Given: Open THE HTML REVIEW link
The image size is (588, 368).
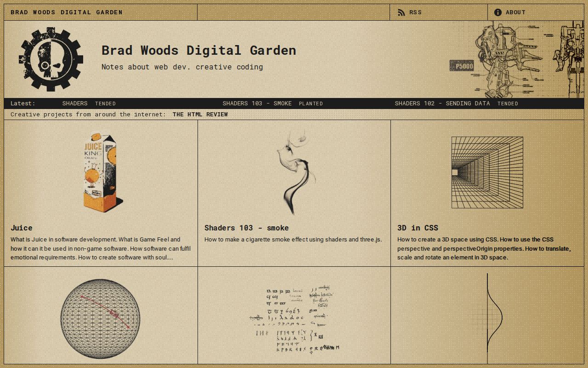Looking at the screenshot, I should (x=201, y=114).
